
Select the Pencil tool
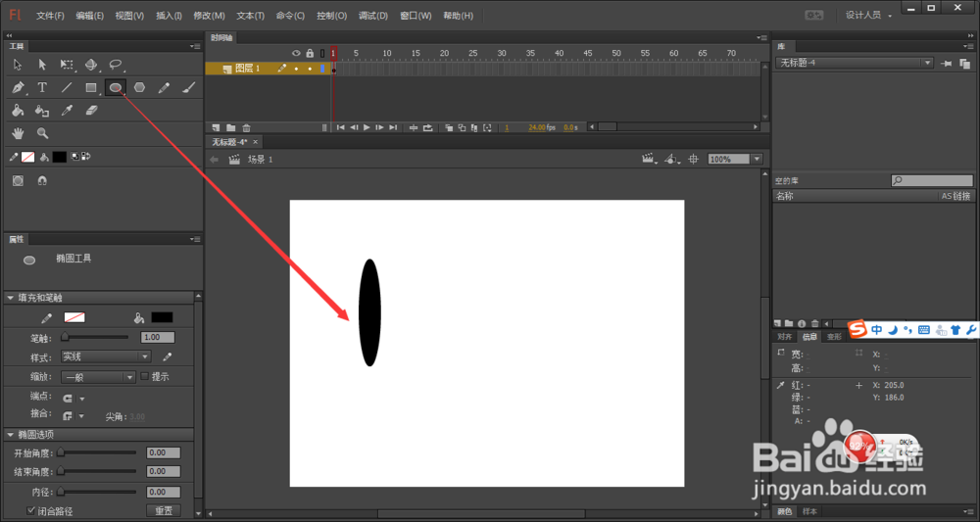164,88
